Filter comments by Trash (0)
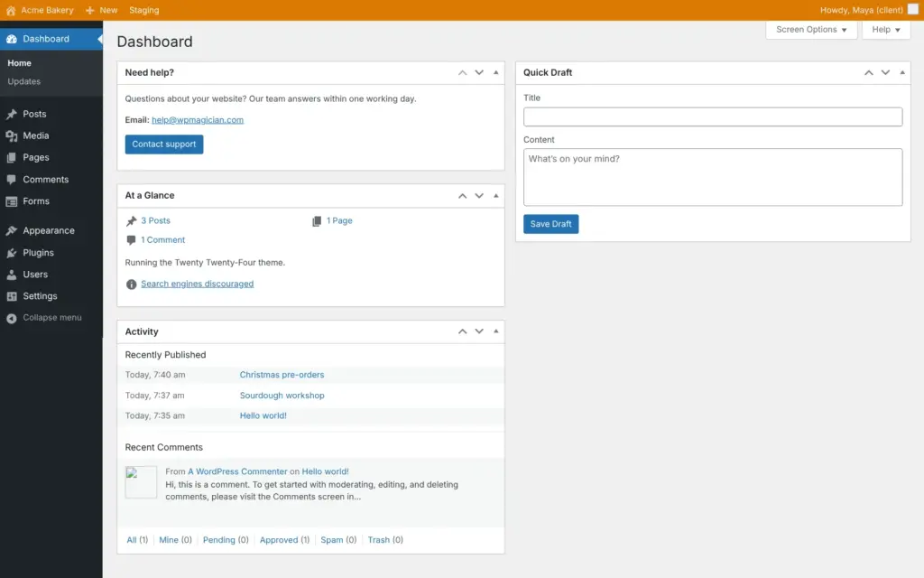Viewport: 924px width, 578px height. pos(385,540)
